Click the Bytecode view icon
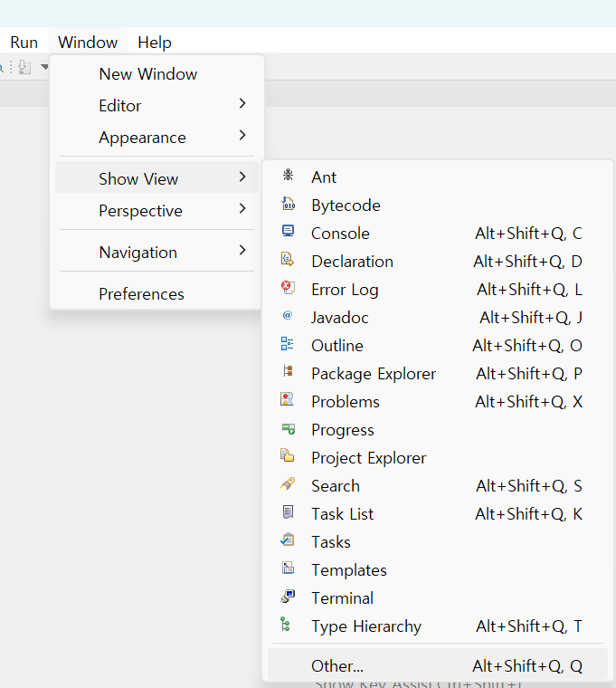This screenshot has width=616, height=688. pyautogui.click(x=288, y=204)
